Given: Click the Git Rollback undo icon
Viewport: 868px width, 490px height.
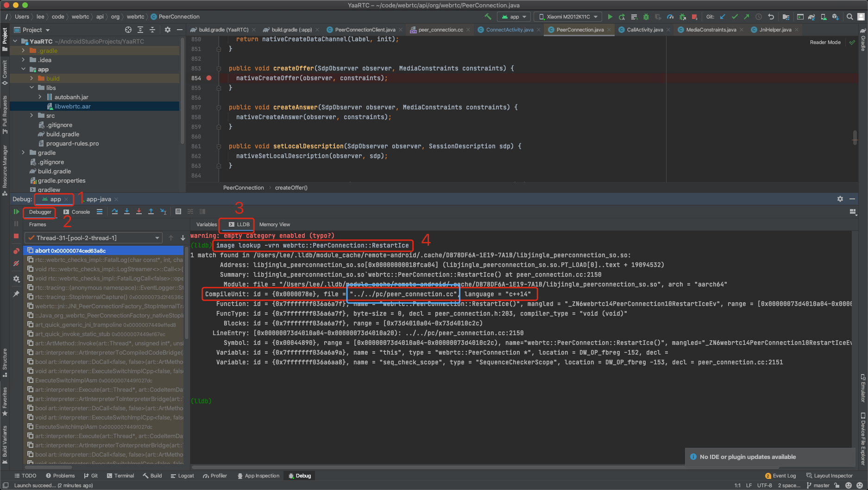Looking at the screenshot, I should click(x=771, y=17).
